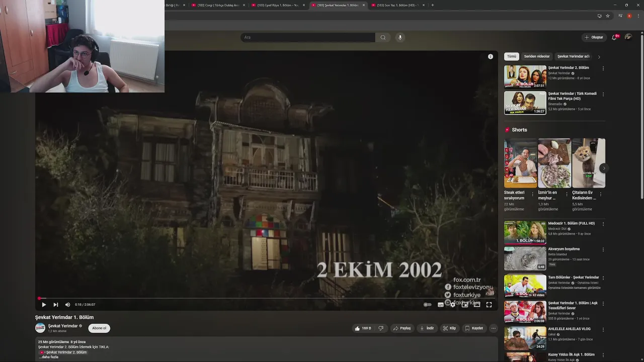Viewport: 644px width, 362px height.
Task: Create a clip with Klip
Action: pos(449,328)
